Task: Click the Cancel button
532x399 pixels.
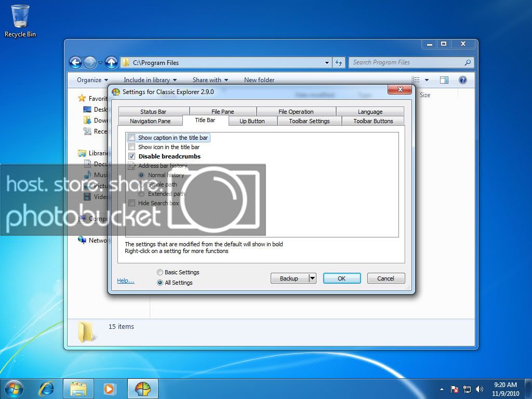Action: [386, 278]
